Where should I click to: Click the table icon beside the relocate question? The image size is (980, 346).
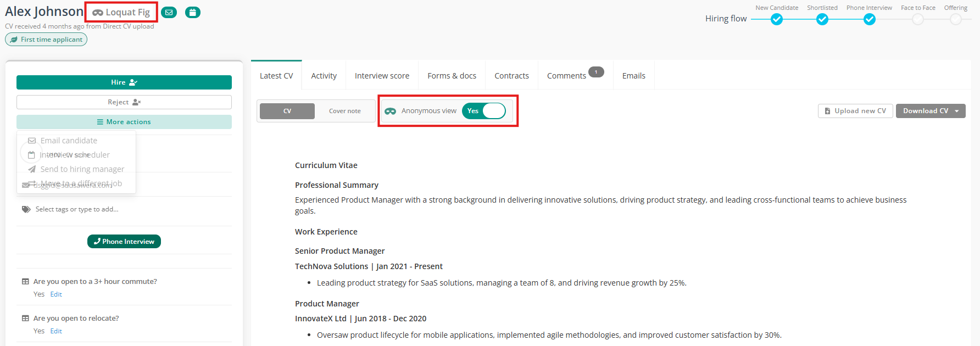pyautogui.click(x=25, y=319)
